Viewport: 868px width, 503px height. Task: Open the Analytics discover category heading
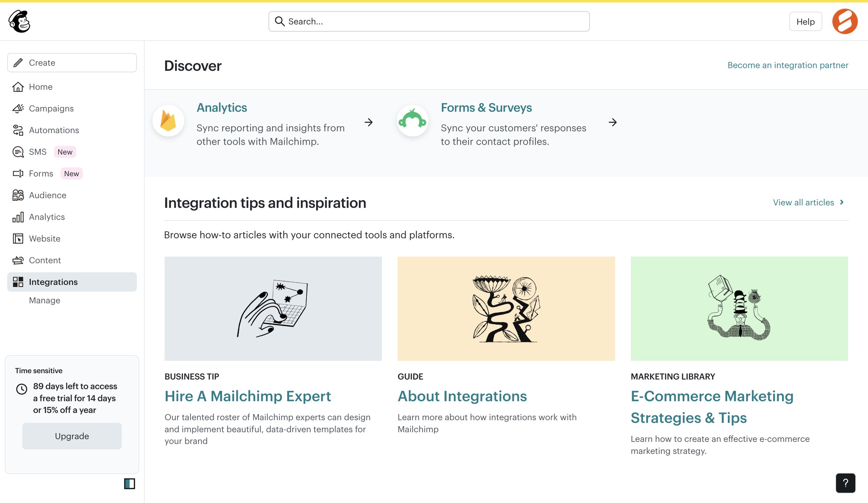click(x=222, y=108)
